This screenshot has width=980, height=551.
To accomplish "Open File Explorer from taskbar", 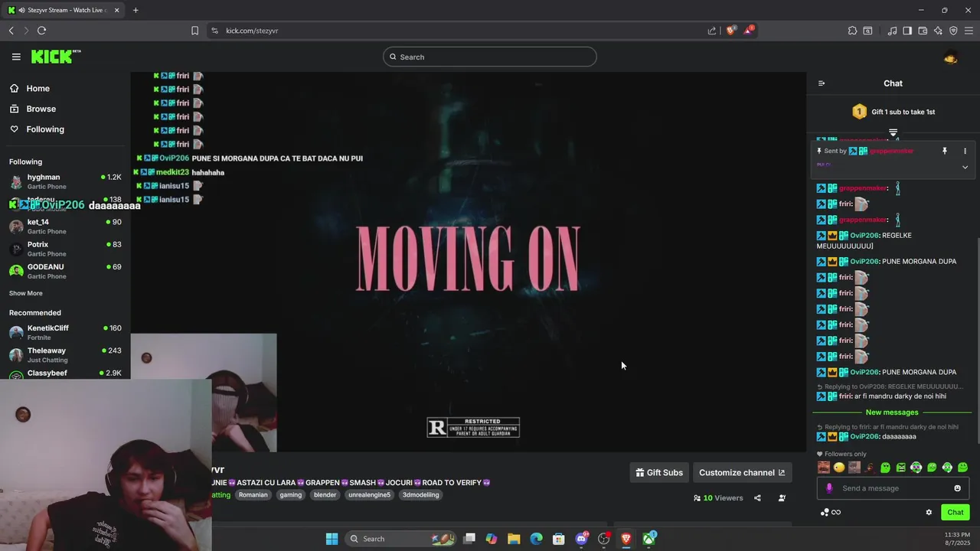I will (x=514, y=539).
